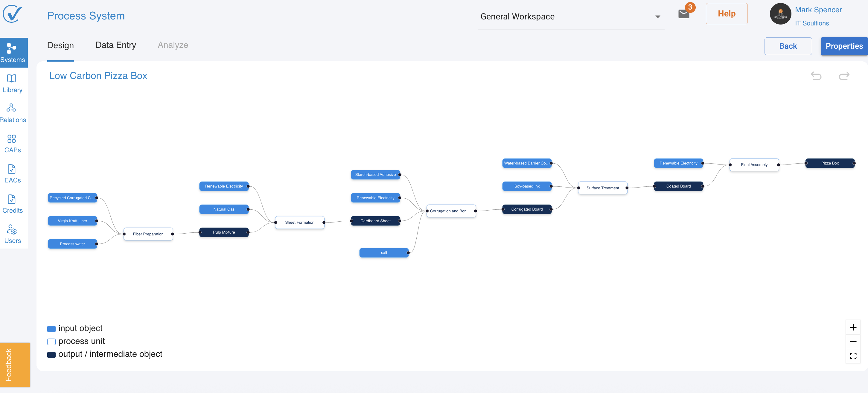
Task: Open the Relations sidebar icon
Action: point(13,113)
